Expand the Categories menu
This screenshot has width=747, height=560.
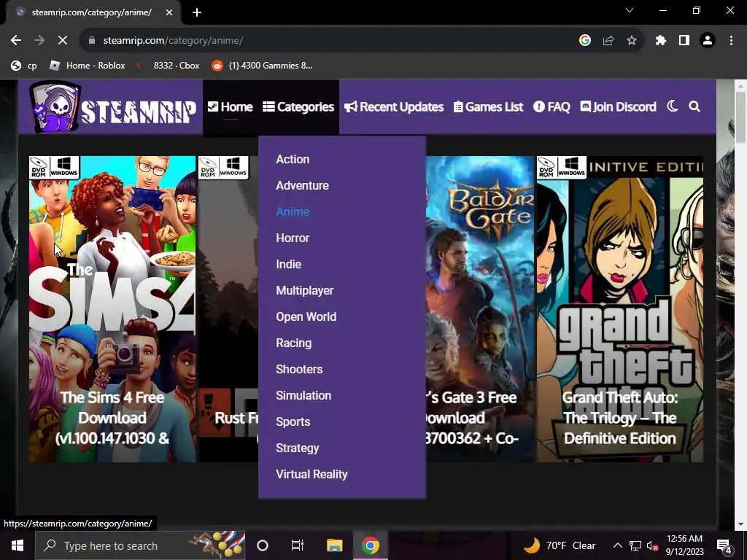298,106
